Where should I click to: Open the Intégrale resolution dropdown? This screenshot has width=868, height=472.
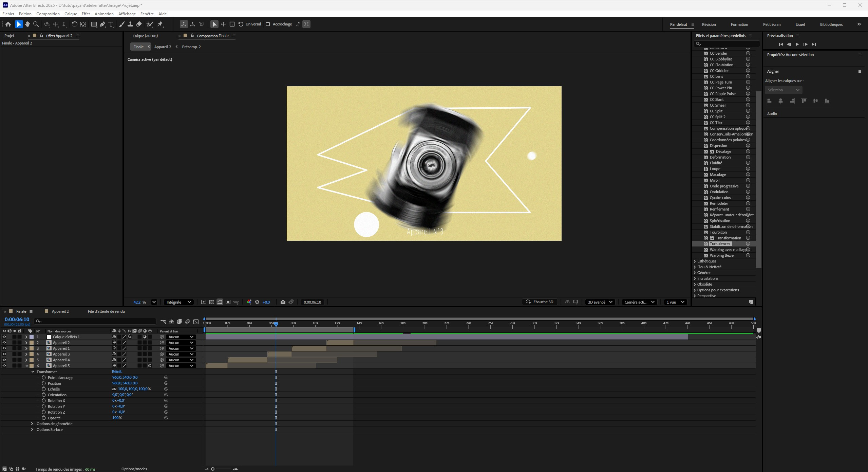[x=178, y=302]
